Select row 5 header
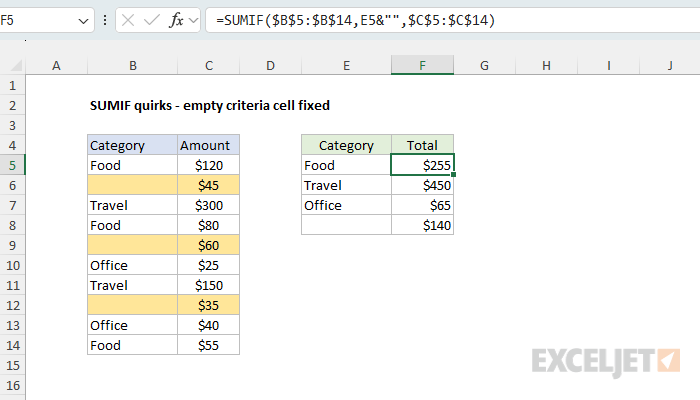Screen dimensions: 700x400 [12, 165]
